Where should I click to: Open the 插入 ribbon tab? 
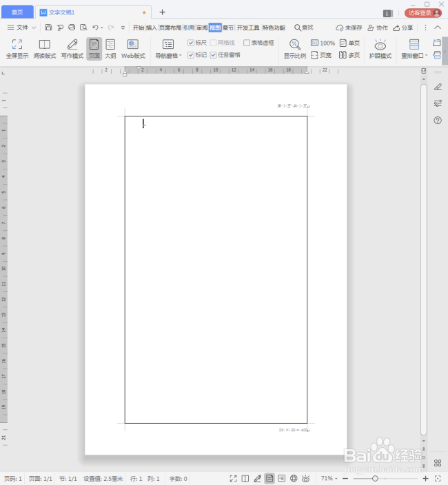click(152, 28)
